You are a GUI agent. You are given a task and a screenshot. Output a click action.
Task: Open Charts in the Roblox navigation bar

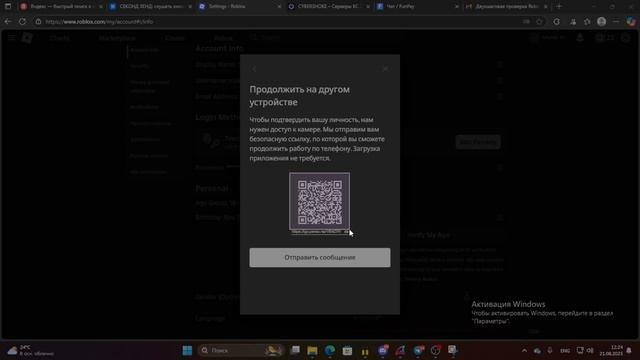point(60,38)
